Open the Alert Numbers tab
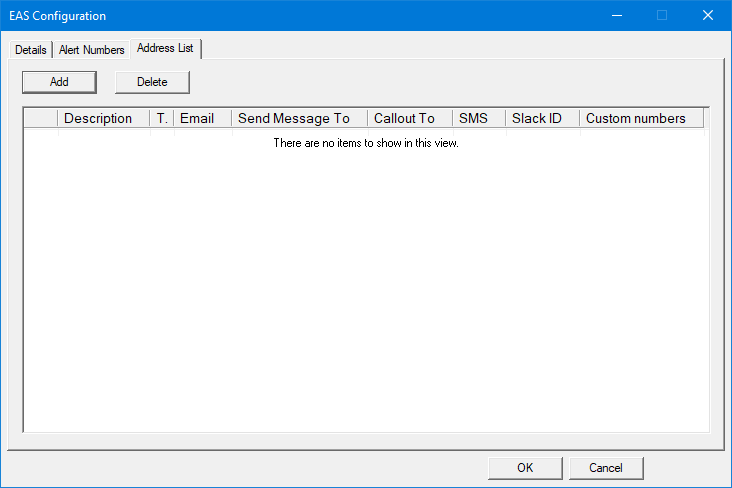Viewport: 732px width, 488px height. (91, 50)
